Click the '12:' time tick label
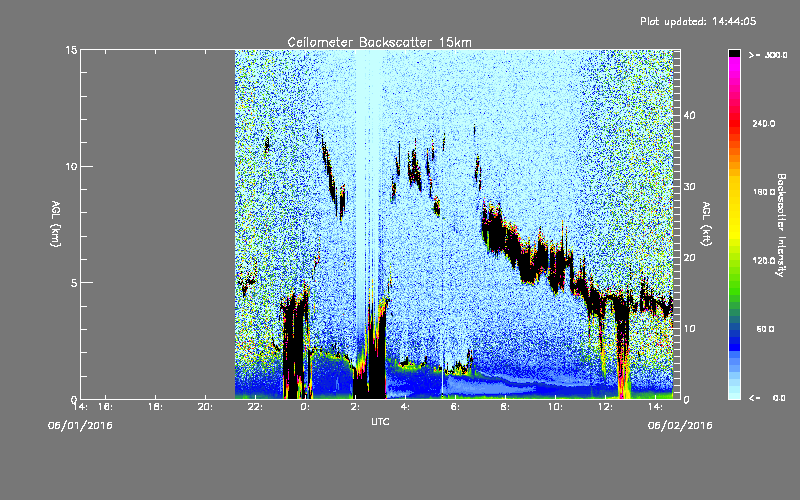This screenshot has height=500, width=800. coord(605,407)
